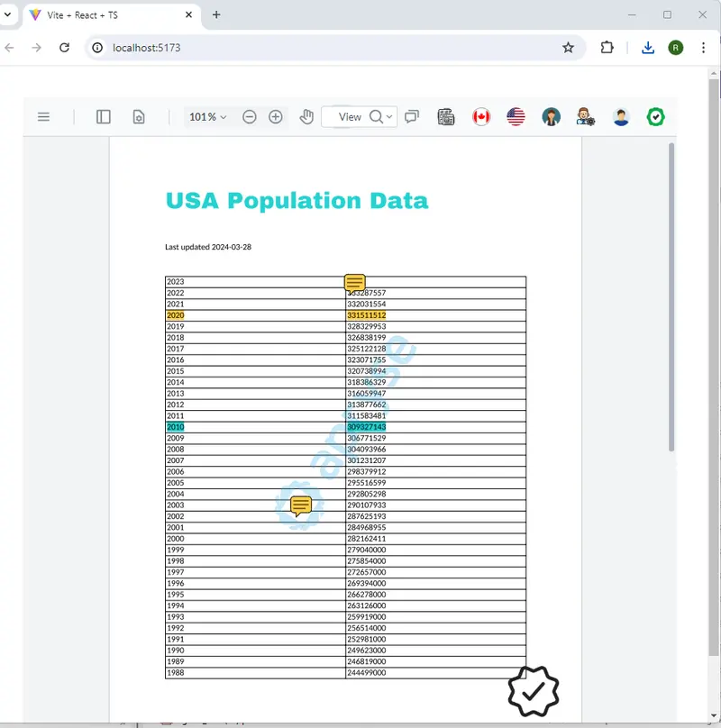Open a new browser tab
The image size is (721, 728).
point(216,14)
